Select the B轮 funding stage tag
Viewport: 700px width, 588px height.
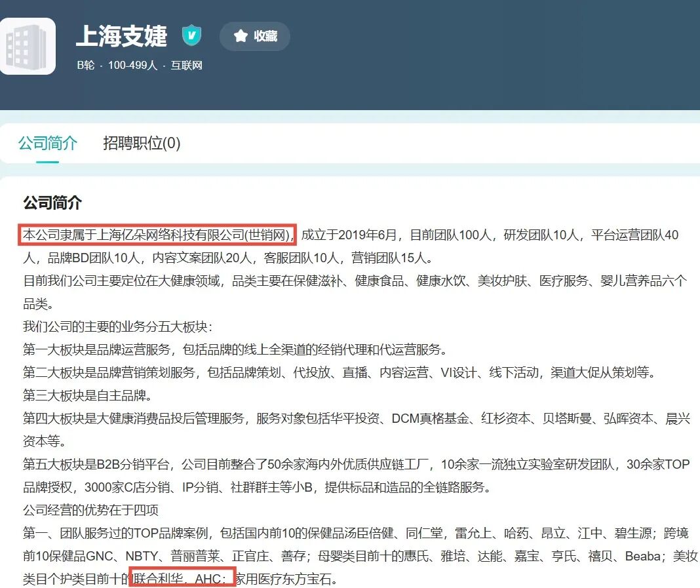[86, 66]
